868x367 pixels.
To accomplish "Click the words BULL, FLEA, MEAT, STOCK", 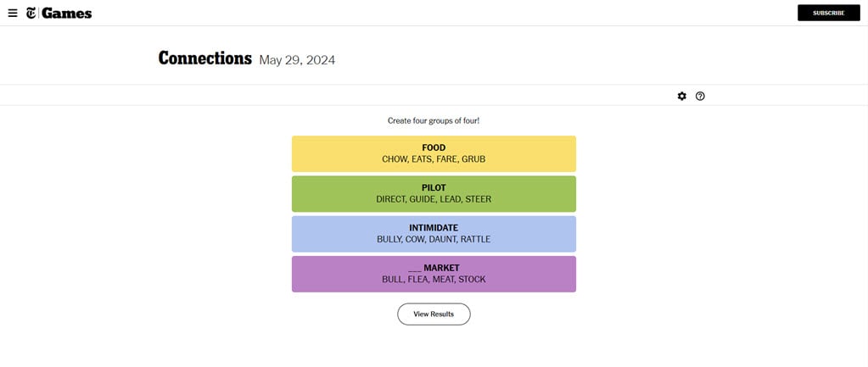I will (434, 280).
